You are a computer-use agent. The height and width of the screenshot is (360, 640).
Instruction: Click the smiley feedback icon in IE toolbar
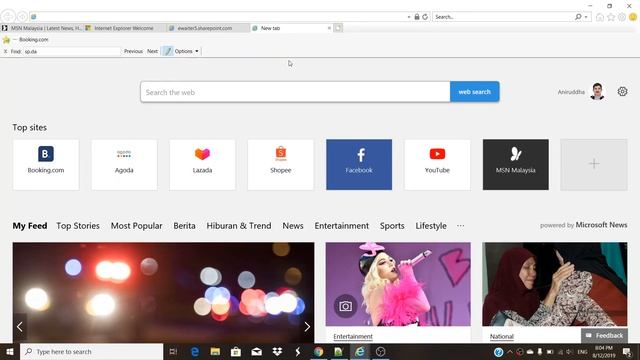click(x=633, y=17)
